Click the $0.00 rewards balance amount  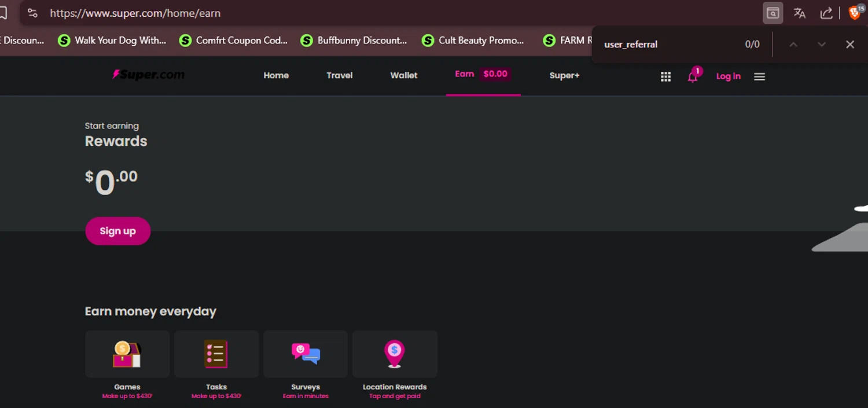coord(112,182)
